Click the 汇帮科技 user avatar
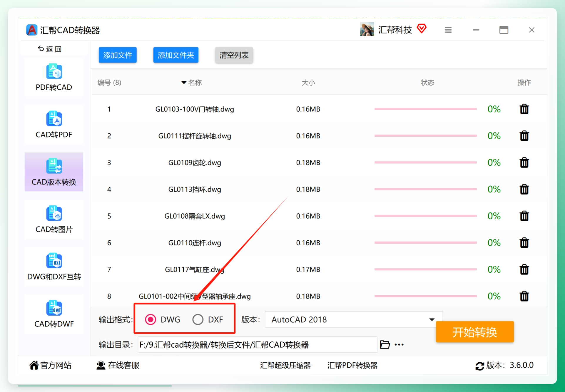This screenshot has height=392, width=565. point(367,29)
